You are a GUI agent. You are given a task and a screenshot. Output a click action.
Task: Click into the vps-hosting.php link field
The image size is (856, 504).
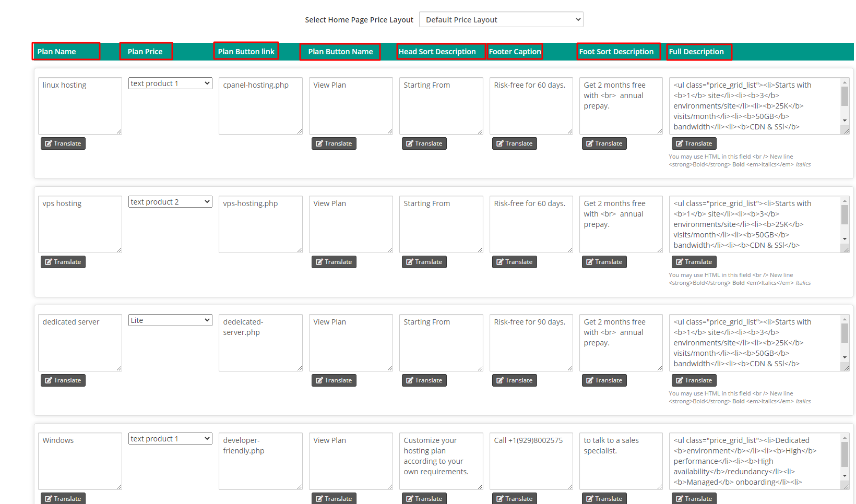click(260, 224)
